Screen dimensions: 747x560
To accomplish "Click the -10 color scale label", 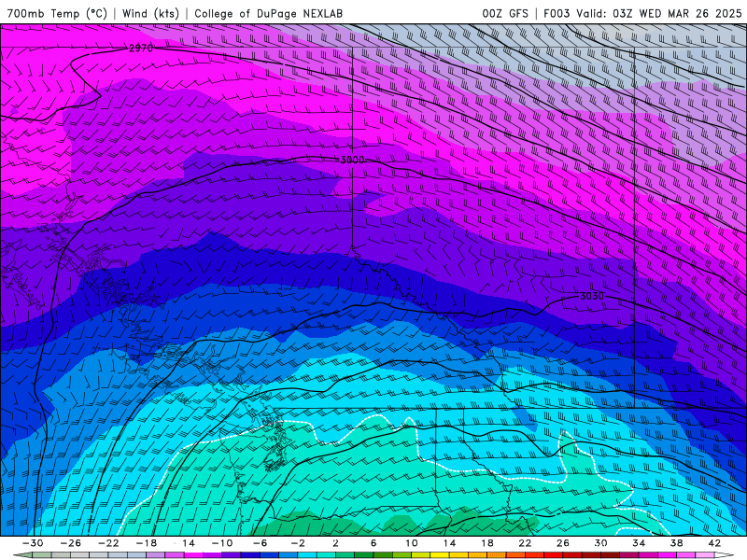I will (x=222, y=543).
